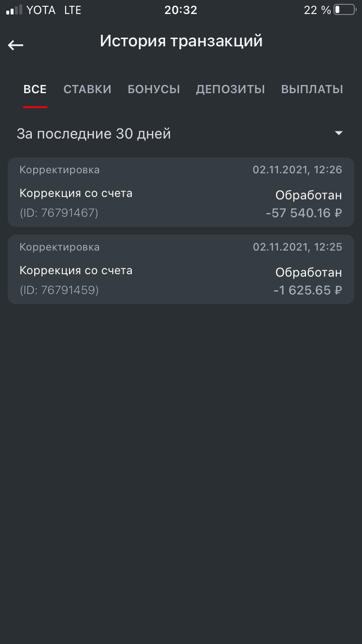Tap the 20:32 clock in status bar

[x=181, y=10]
